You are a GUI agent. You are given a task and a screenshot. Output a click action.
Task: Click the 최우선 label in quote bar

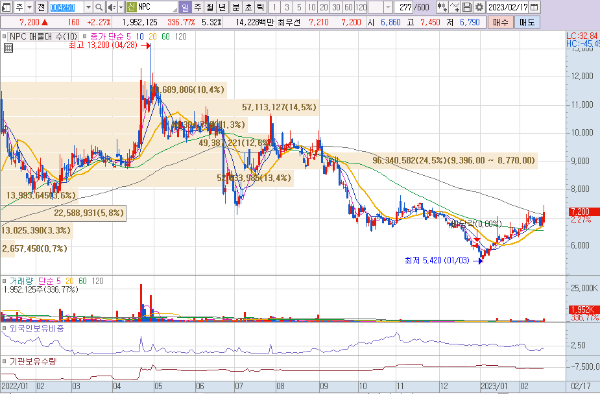[x=289, y=23]
